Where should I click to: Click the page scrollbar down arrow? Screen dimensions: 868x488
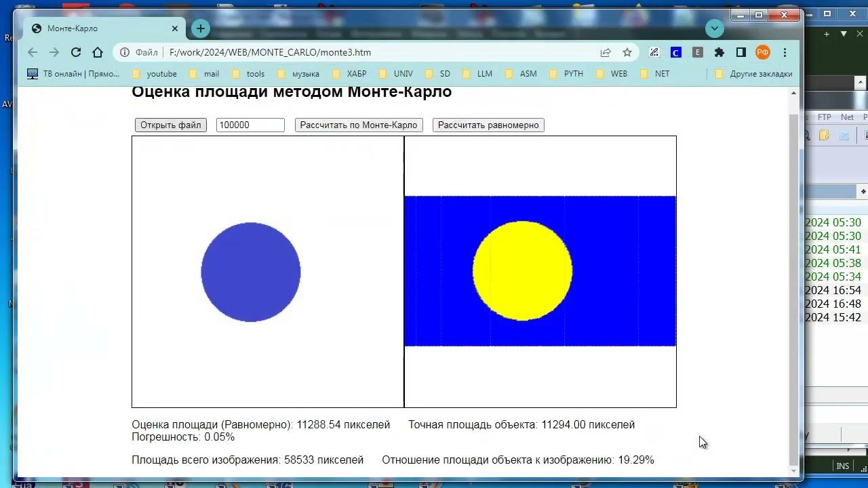coord(793,471)
